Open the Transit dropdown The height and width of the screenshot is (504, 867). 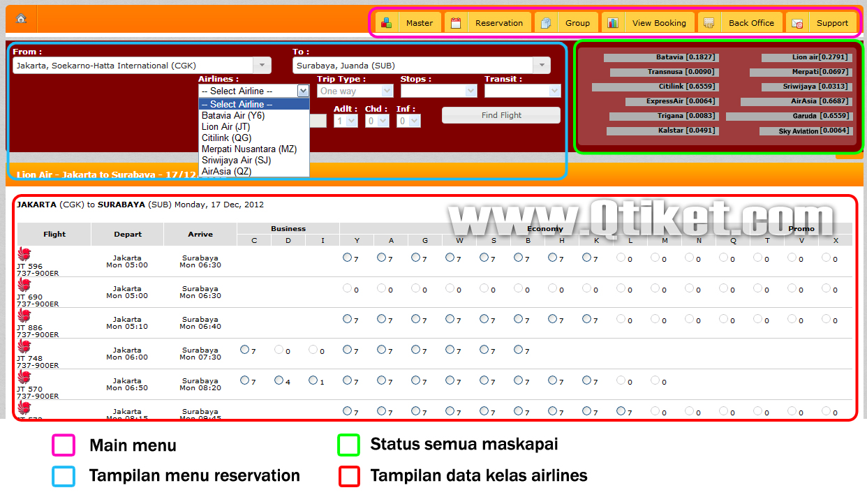(523, 91)
